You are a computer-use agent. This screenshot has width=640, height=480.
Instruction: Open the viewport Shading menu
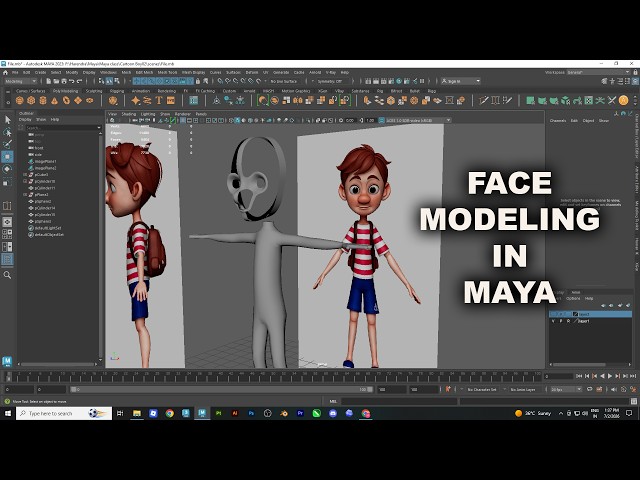129,114
